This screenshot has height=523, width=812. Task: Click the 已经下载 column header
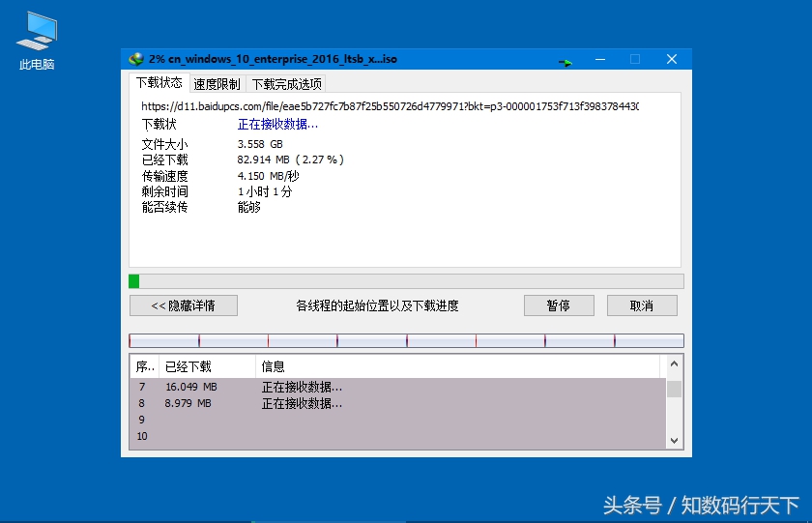click(207, 366)
